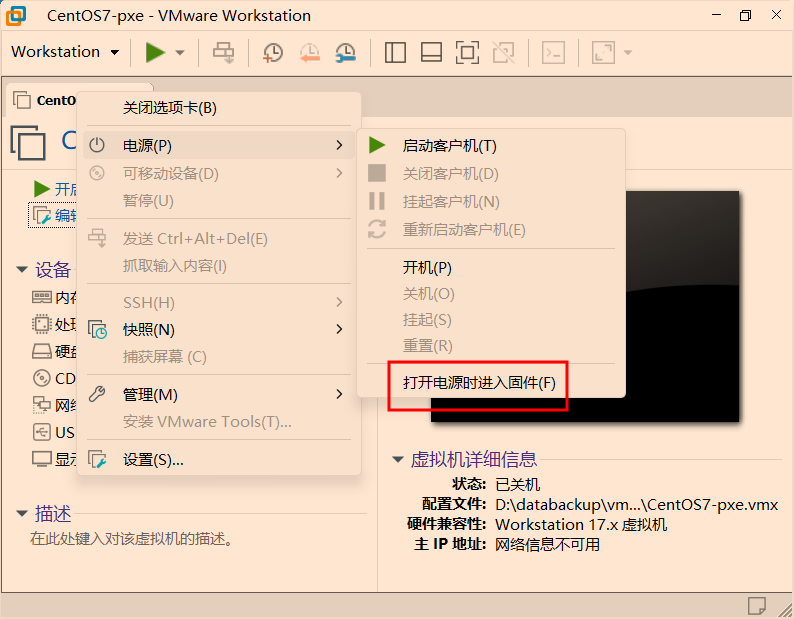Click the 重新启动客户机(E) entry
This screenshot has width=794, height=619.
pyautogui.click(x=491, y=229)
